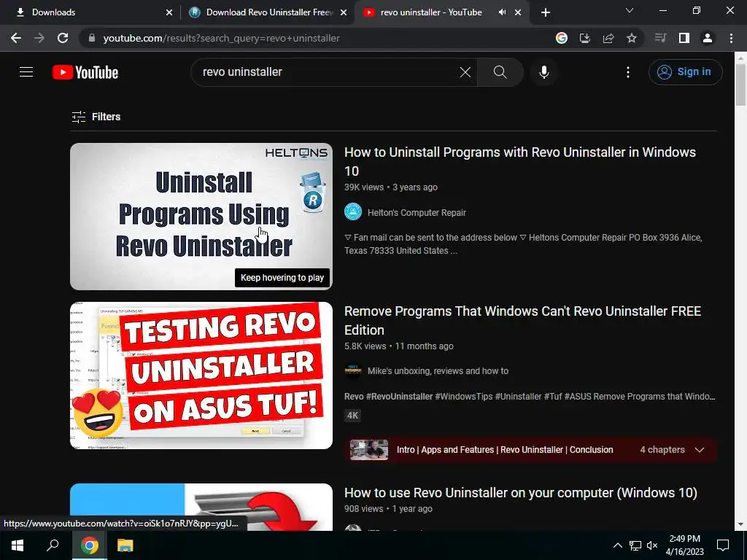Open the Chrome profile icon
747x560 pixels.
708,38
